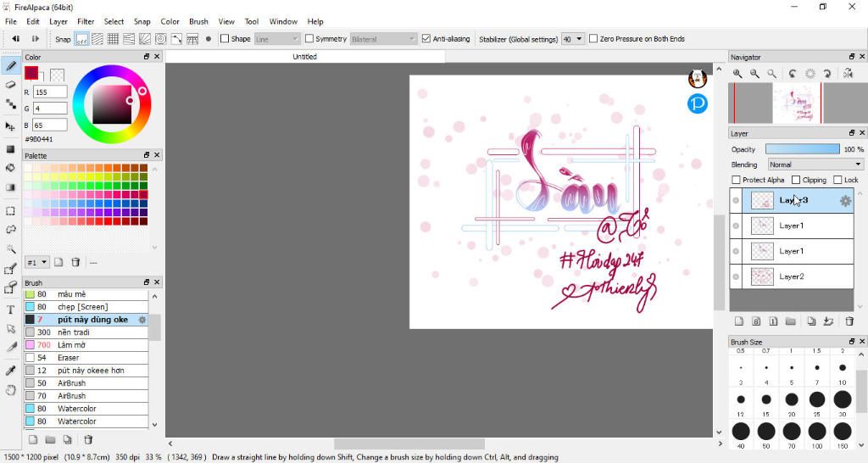Select the Brush tool in left toolbar
The height and width of the screenshot is (463, 868).
10,66
